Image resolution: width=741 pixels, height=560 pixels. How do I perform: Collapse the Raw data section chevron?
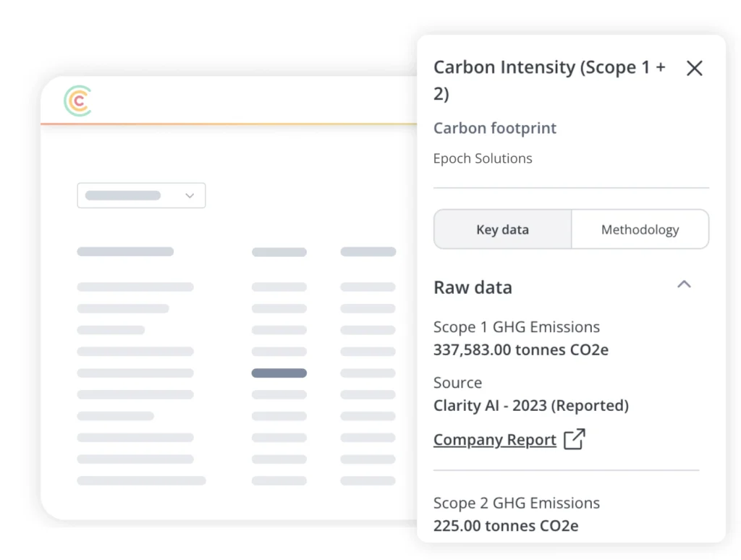pos(684,284)
